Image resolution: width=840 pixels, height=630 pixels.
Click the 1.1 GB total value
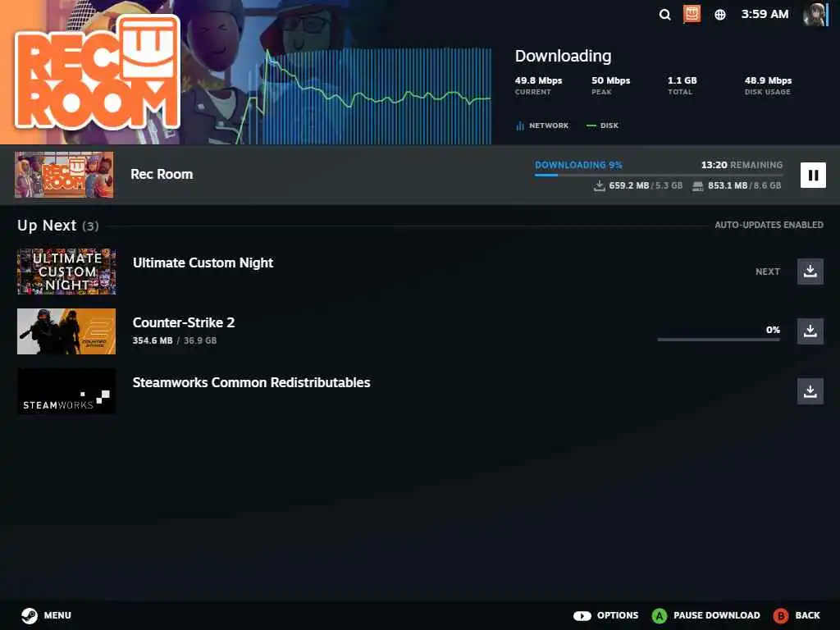682,80
